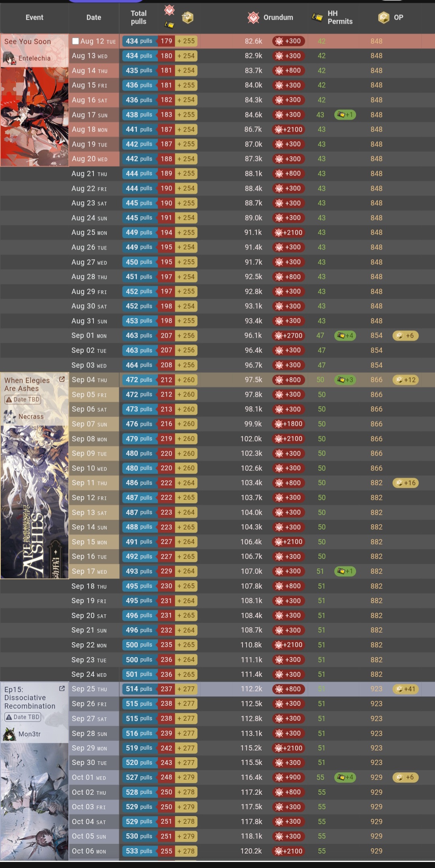Viewport: 435px width, 868px height.
Task: Click the +4 permit badge on Oct 01
Action: (x=345, y=777)
